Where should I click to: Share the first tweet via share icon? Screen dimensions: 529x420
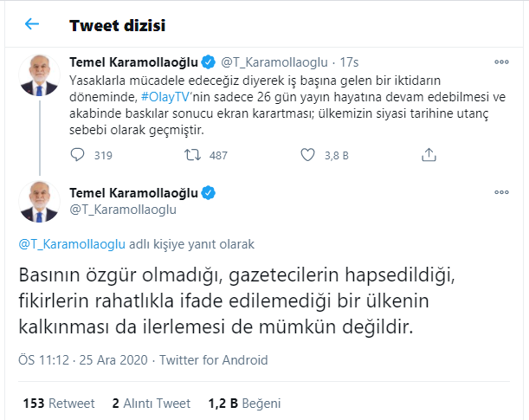[428, 156]
